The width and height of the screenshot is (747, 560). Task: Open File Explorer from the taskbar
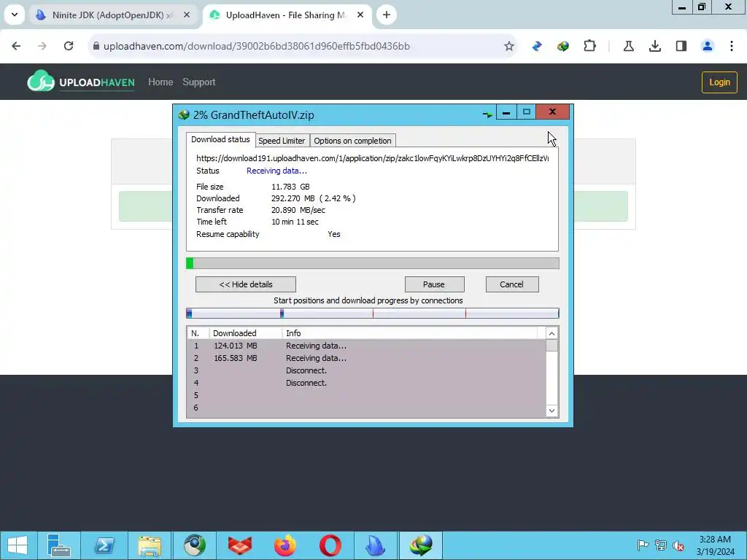[x=150, y=545]
